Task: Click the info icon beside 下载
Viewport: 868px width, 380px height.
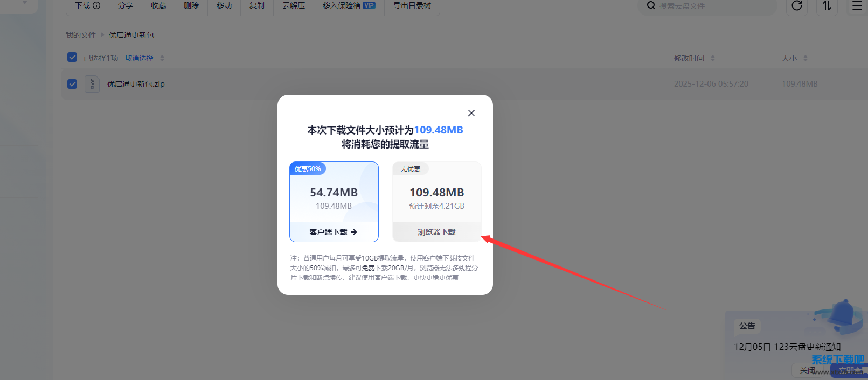Action: pyautogui.click(x=97, y=5)
